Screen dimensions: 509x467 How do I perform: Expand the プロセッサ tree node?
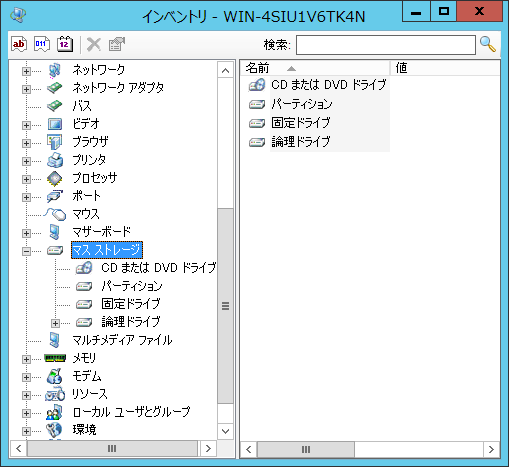[26, 179]
